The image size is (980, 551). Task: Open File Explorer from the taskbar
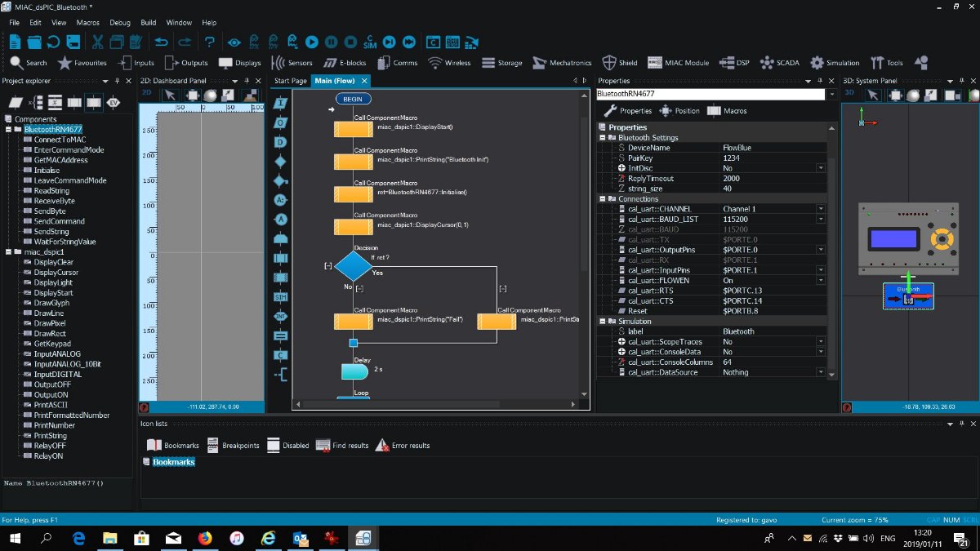click(109, 539)
